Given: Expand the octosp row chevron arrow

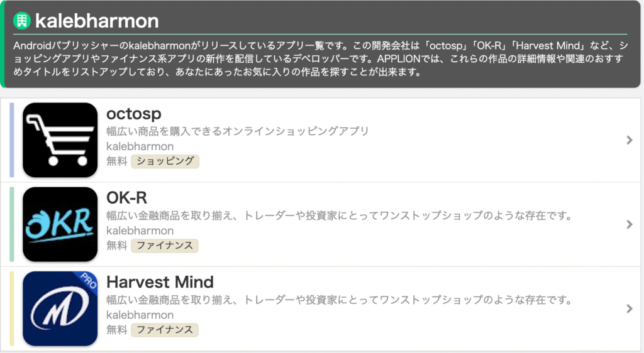Looking at the screenshot, I should 630,140.
